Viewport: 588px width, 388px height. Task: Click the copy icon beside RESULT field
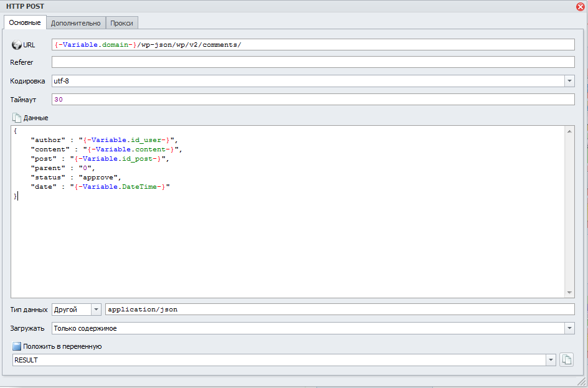566,359
